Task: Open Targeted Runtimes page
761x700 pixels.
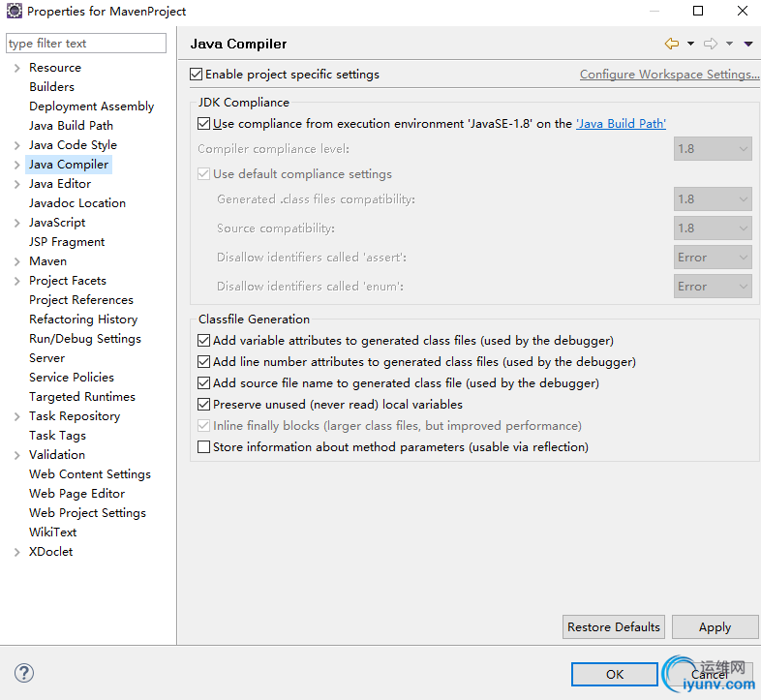Action: click(82, 397)
